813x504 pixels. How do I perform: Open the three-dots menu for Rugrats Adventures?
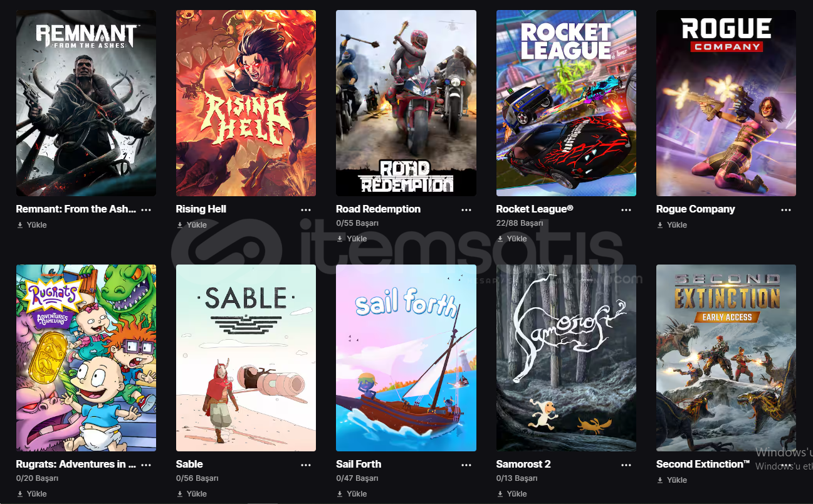click(x=146, y=465)
